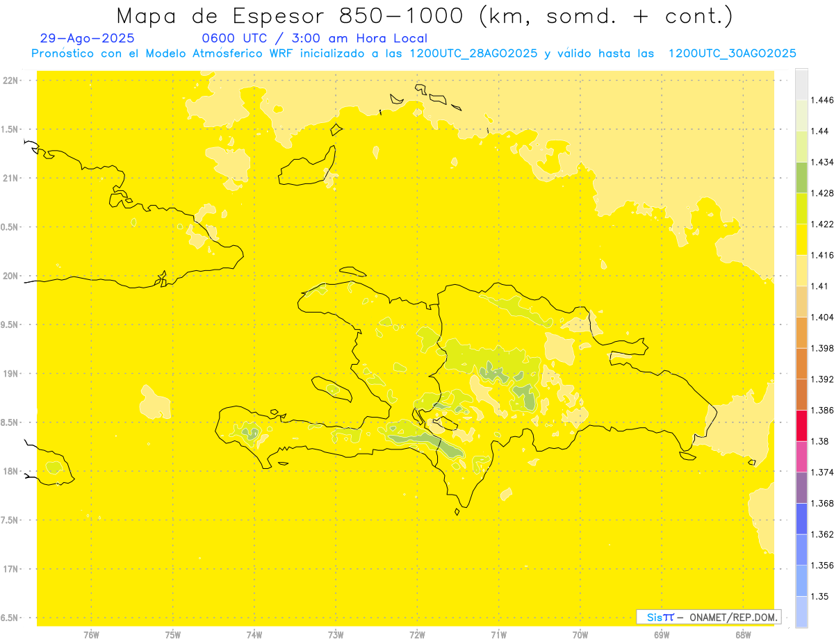834x644 pixels.
Task: Click the color bar value 1.362
Action: (x=822, y=534)
